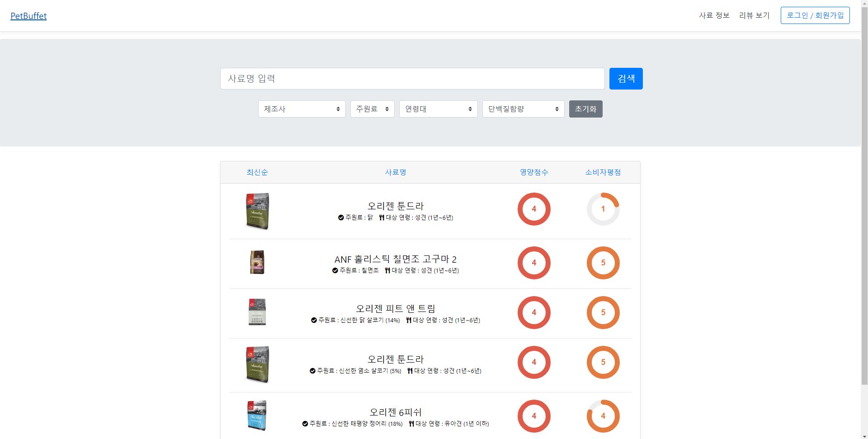
Task: Click the utensils icon in the 염소 살코기 row
Action: pyautogui.click(x=410, y=371)
